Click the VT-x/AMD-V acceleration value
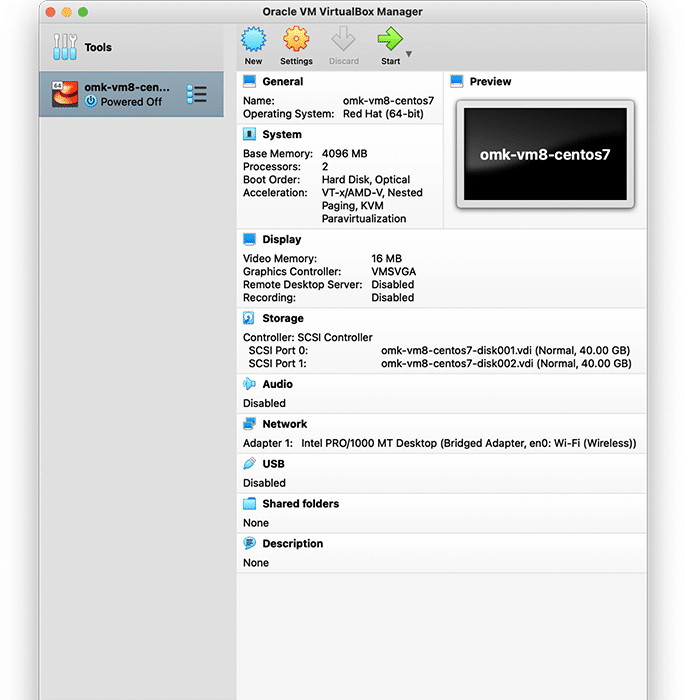Screen dimensions: 700x700 click(372, 205)
